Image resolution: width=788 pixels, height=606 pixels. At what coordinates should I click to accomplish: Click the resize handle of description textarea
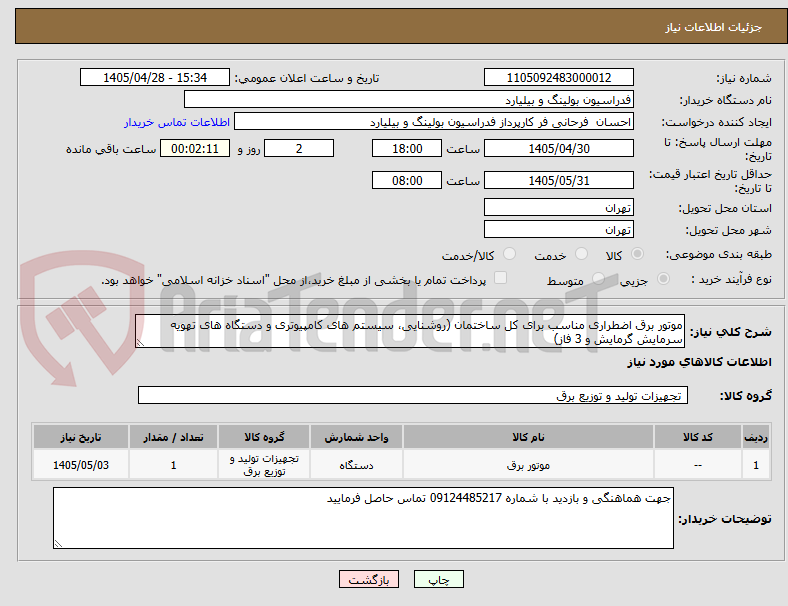140,343
